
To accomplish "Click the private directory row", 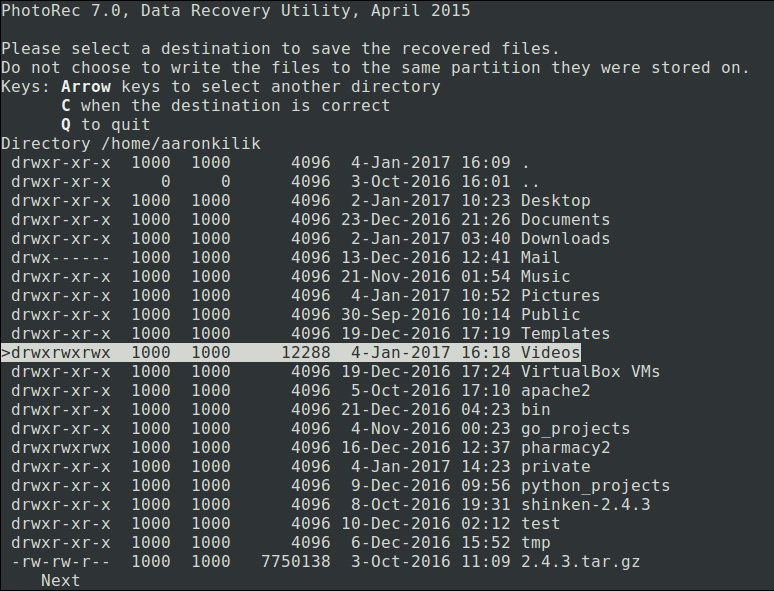I will click(x=555, y=467).
